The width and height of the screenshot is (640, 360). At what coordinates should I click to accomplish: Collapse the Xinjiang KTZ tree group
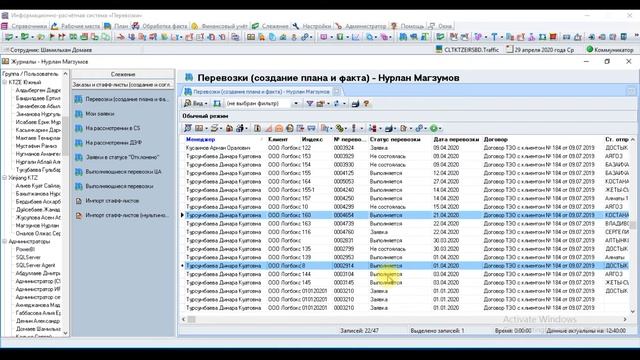tap(5, 178)
